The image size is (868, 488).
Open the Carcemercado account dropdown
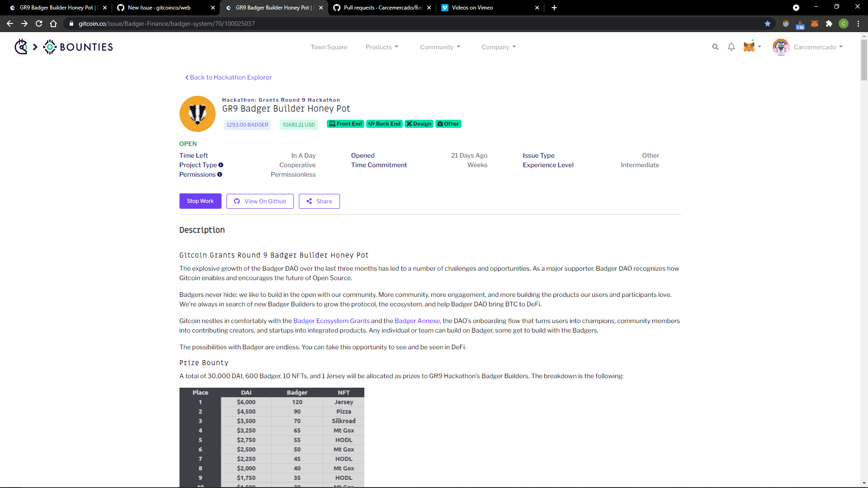(818, 47)
